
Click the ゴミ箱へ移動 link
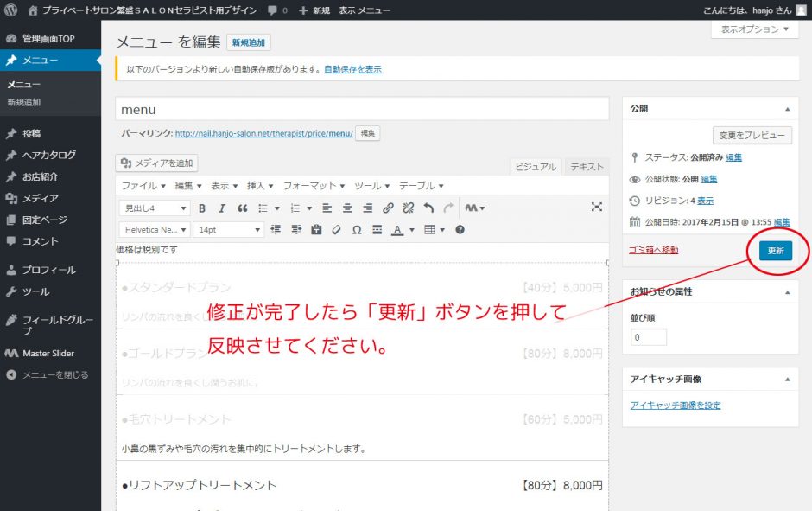coord(654,250)
